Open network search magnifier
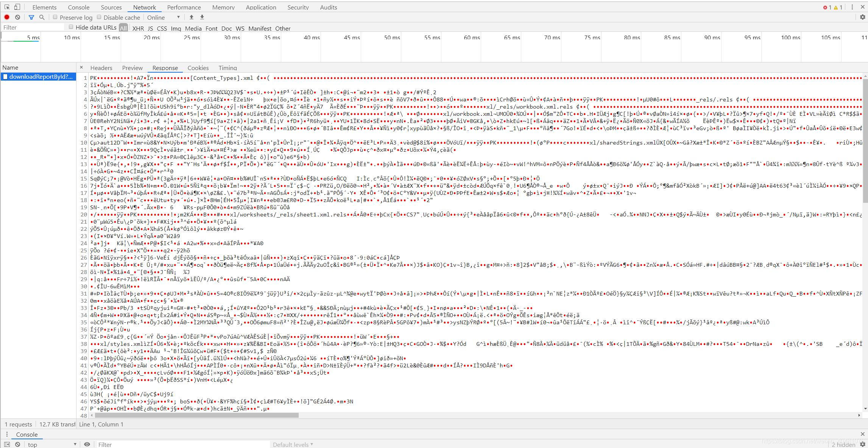 42,17
